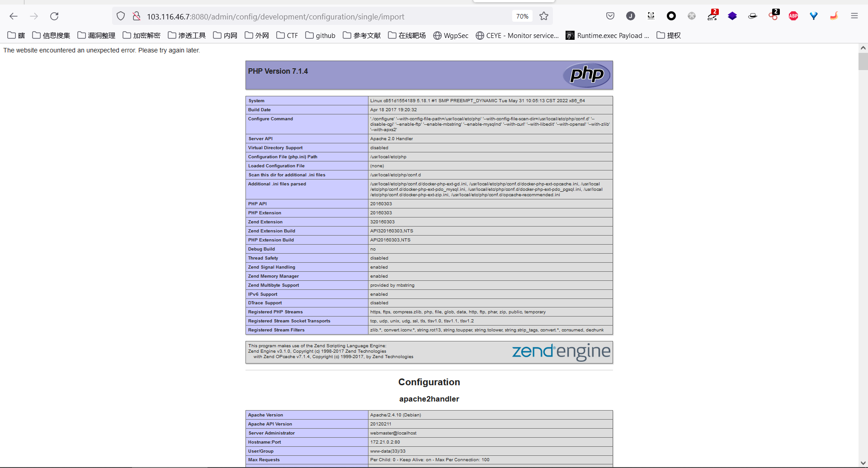Click the PHP logo in the header
Image resolution: width=868 pixels, height=468 pixels.
coord(586,75)
